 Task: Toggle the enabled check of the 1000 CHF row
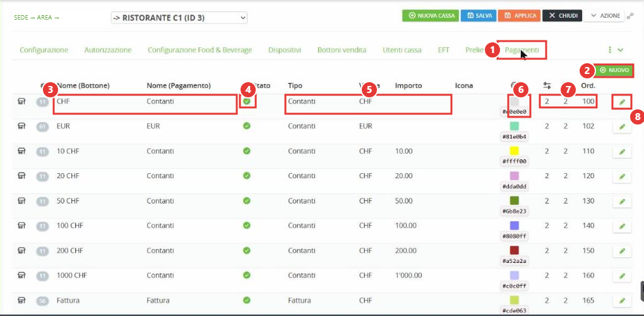coord(246,276)
